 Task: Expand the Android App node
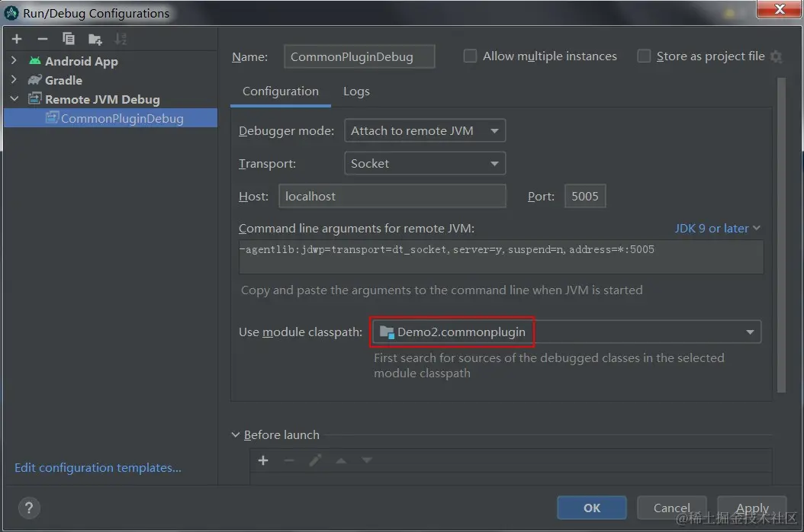[x=14, y=60]
